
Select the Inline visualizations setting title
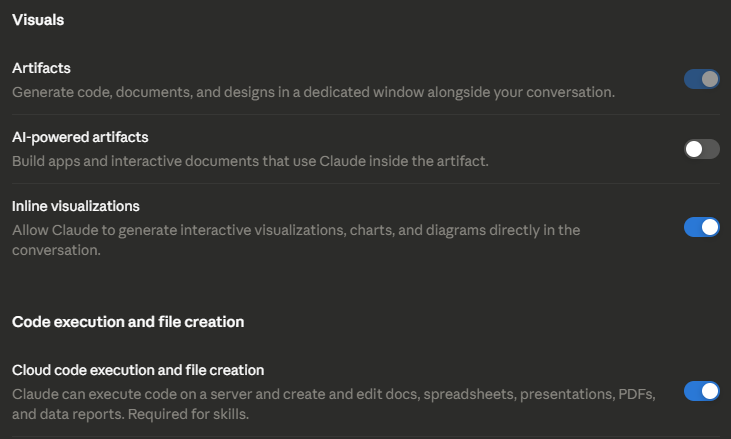tap(76, 206)
